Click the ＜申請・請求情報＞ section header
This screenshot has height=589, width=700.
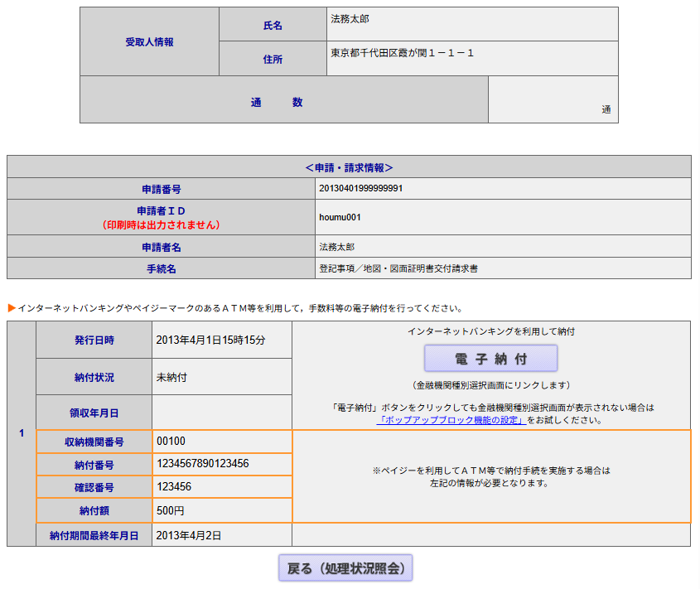click(349, 167)
